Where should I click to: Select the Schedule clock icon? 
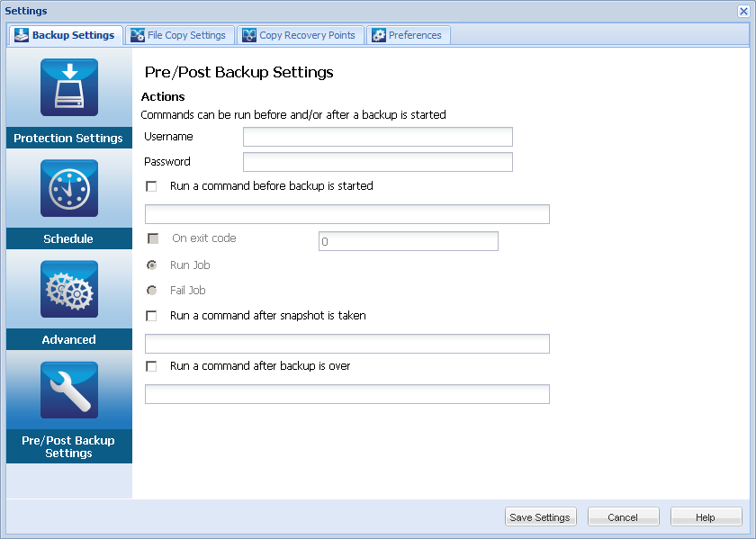pyautogui.click(x=68, y=188)
